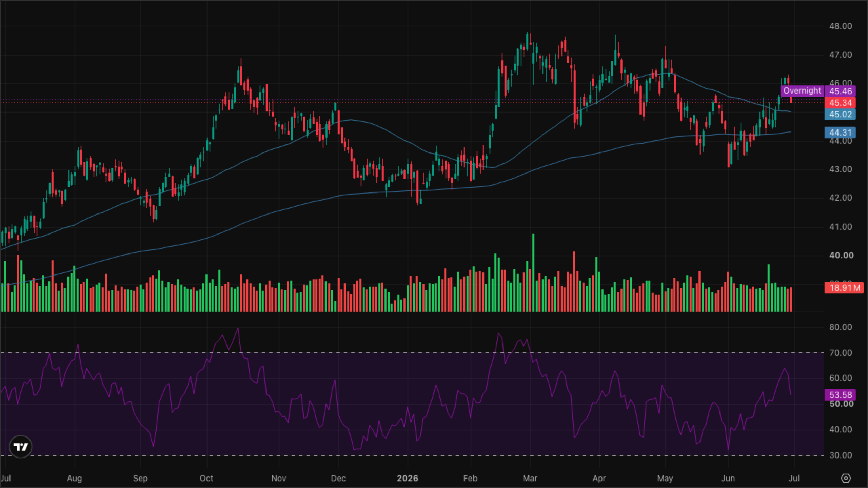Image resolution: width=868 pixels, height=488 pixels.
Task: Click the TradingView logo badge
Action: coord(21,447)
